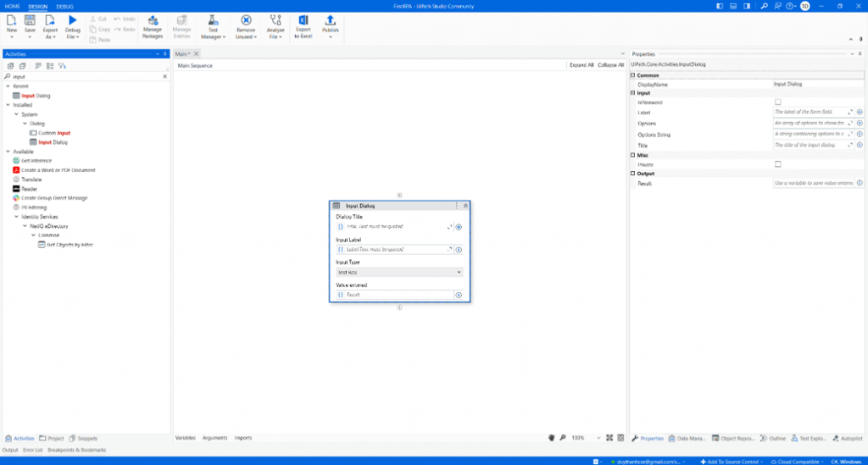Open Add To Source Control dropdown
Image resolution: width=868 pixels, height=465 pixels.
pyautogui.click(x=732, y=462)
